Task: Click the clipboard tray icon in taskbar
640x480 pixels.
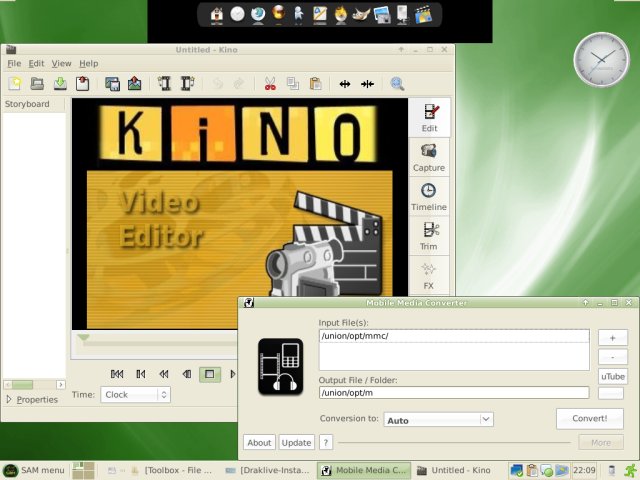Action: coord(531,470)
